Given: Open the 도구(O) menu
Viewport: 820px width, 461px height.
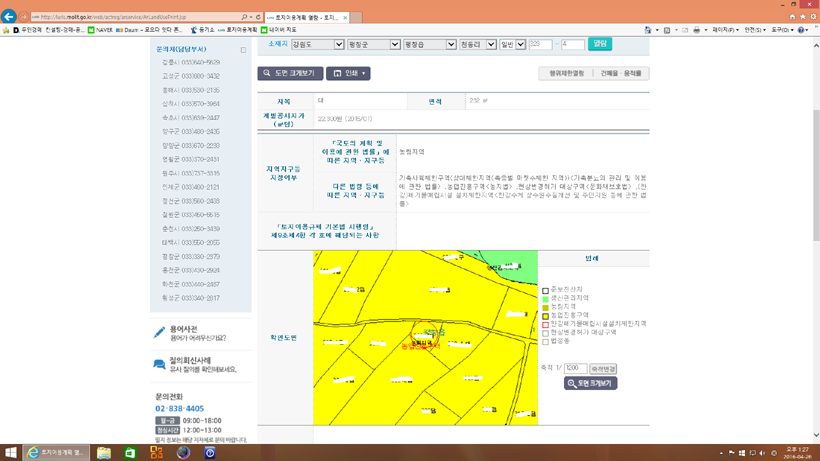Looking at the screenshot, I should coord(782,30).
